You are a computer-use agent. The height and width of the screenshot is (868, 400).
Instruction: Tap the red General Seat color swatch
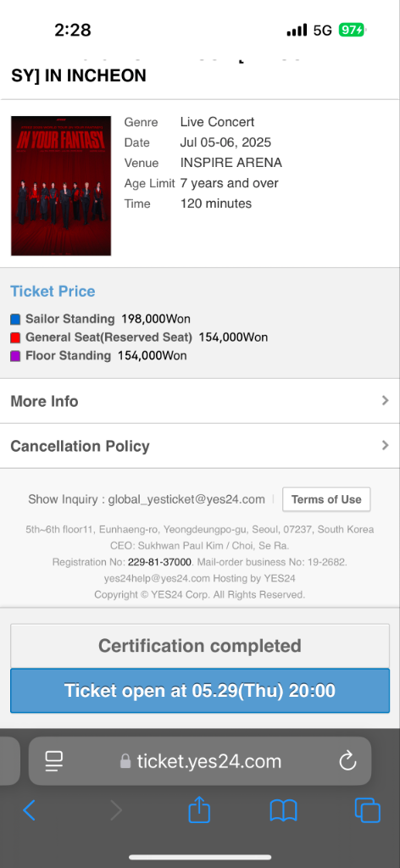pyautogui.click(x=15, y=337)
